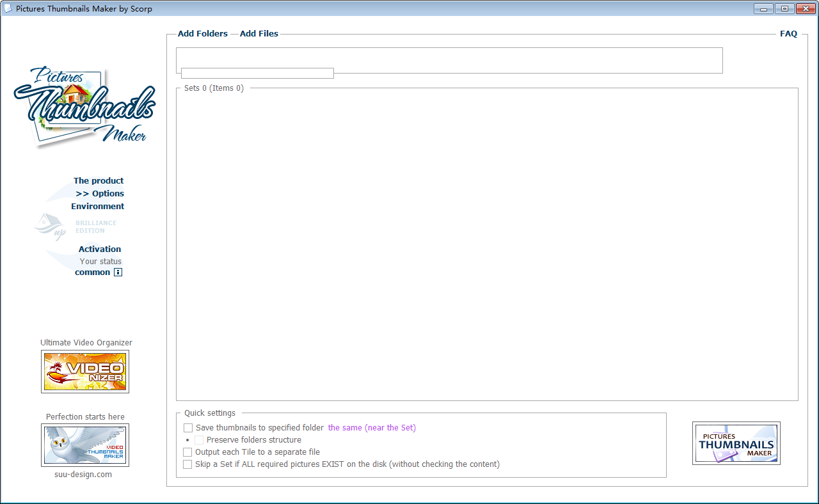Open suu-design.com website link

coord(83,475)
